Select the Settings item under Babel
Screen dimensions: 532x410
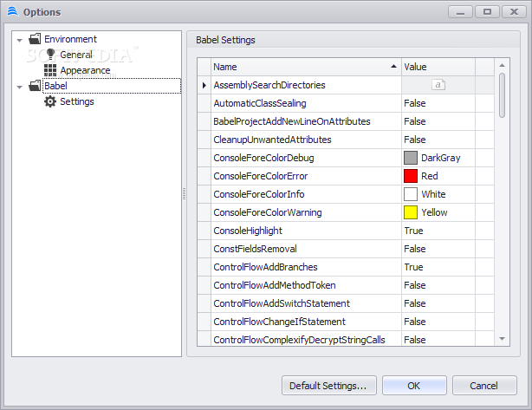[77, 101]
